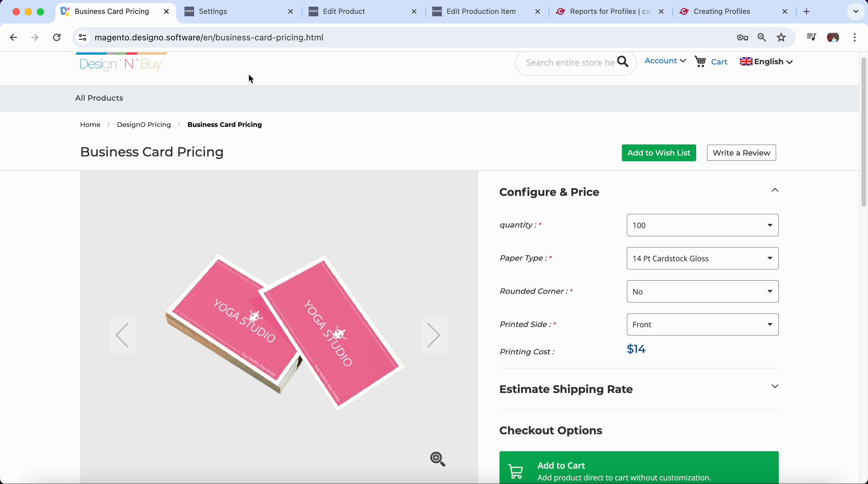
Task: Expand Estimate Shipping Rate section
Action: click(x=775, y=386)
